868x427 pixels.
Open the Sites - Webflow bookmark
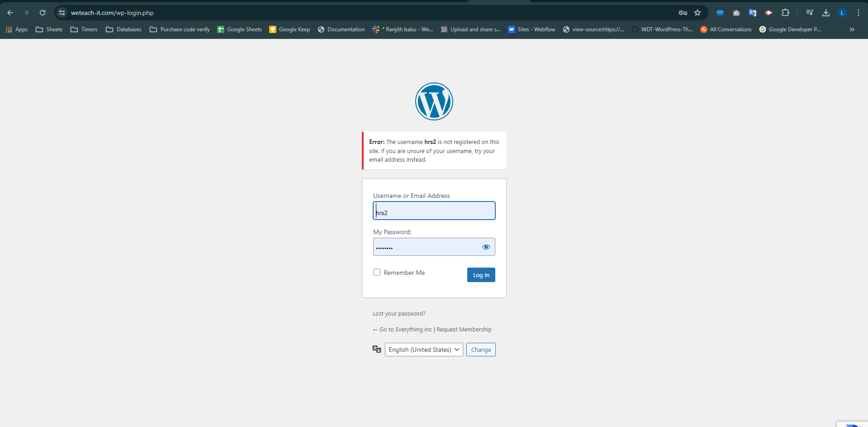532,29
